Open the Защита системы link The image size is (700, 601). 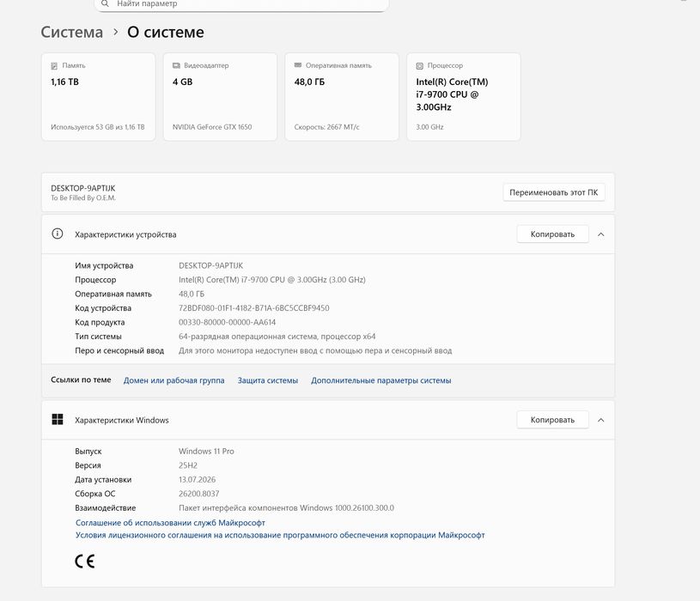coord(268,380)
